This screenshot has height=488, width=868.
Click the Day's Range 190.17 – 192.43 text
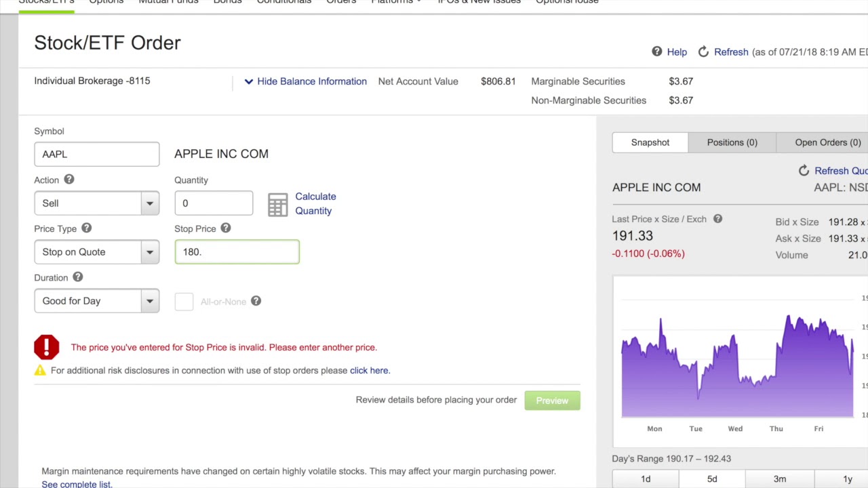(671, 458)
